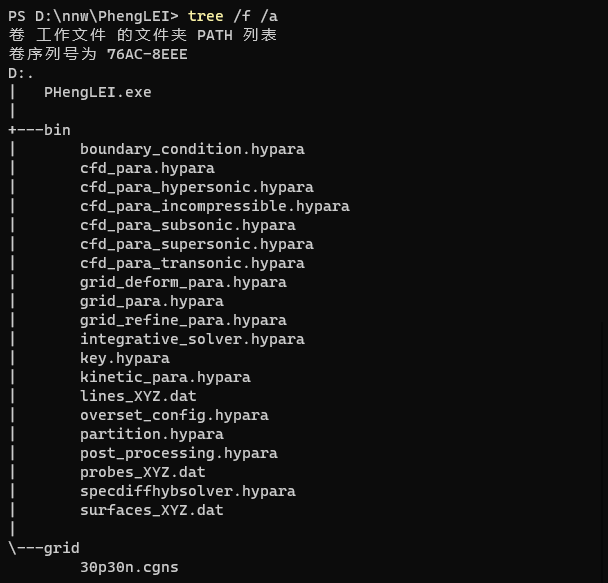The width and height of the screenshot is (608, 583).
Task: Click the 30p30n.cgns grid file
Action: coord(129,567)
